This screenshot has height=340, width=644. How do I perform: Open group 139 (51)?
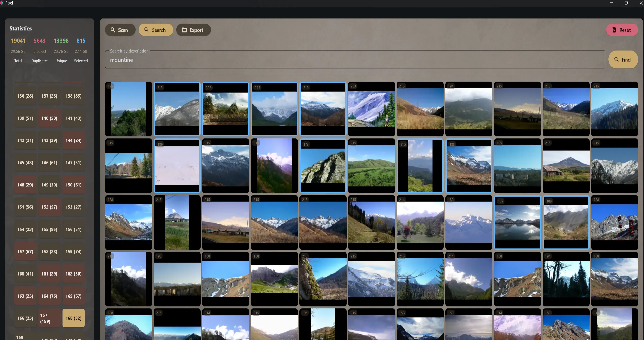[x=25, y=118]
